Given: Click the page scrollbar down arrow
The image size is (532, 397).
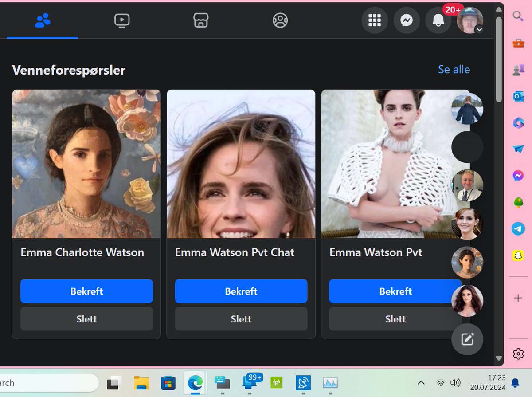Looking at the screenshot, I should (x=499, y=358).
